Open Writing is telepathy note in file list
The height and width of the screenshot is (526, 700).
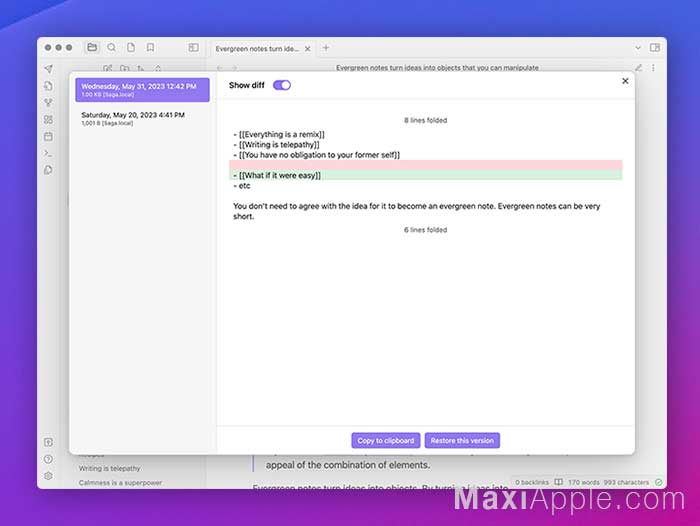click(109, 468)
